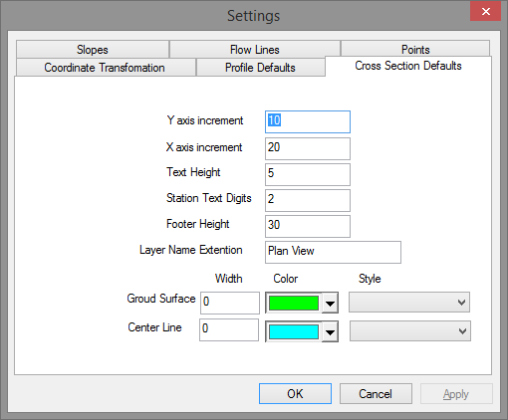Focus the Text Height input box
Screen dimensions: 508x420
pos(308,174)
